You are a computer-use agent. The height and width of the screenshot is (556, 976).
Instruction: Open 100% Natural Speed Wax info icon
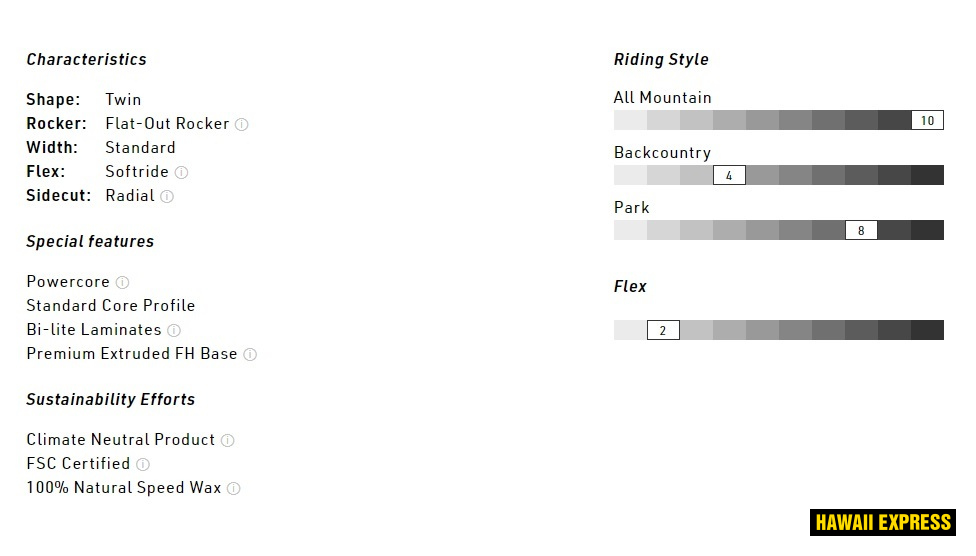point(233,489)
